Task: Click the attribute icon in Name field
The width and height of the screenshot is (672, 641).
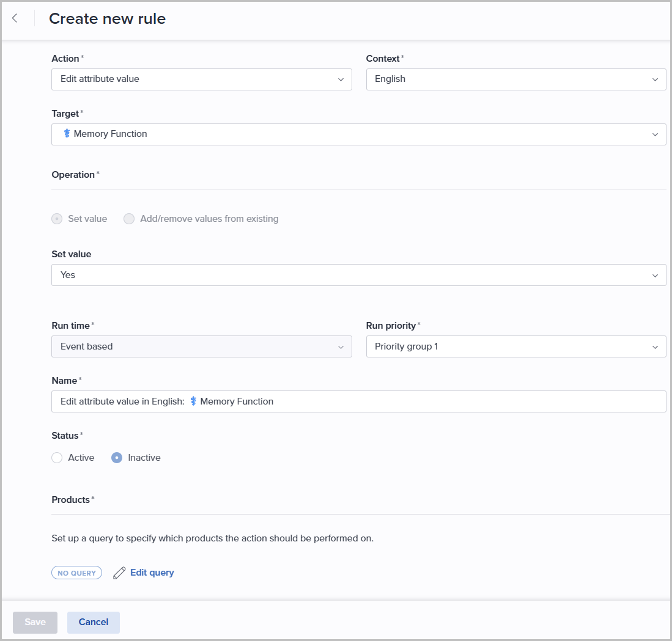Action: pos(193,401)
